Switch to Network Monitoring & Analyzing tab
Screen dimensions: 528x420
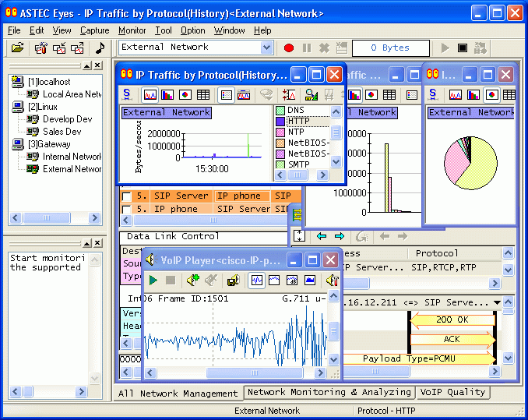[x=328, y=392]
